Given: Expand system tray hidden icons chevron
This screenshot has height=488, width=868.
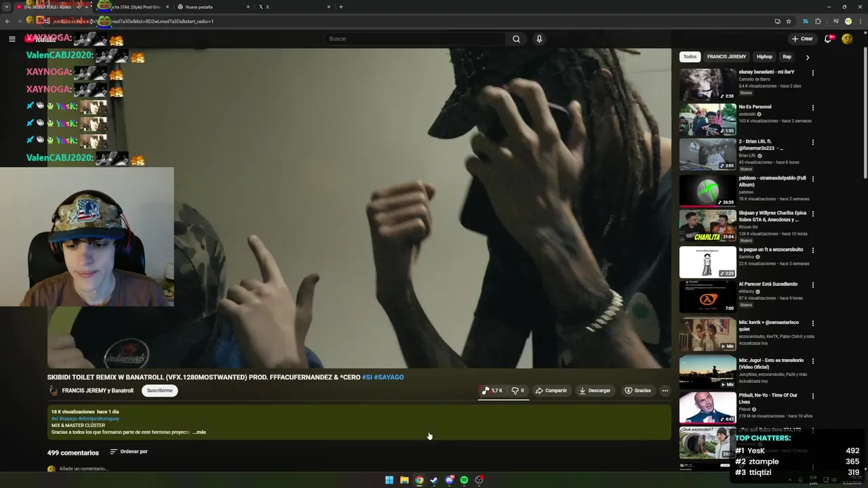Looking at the screenshot, I should pyautogui.click(x=791, y=480).
